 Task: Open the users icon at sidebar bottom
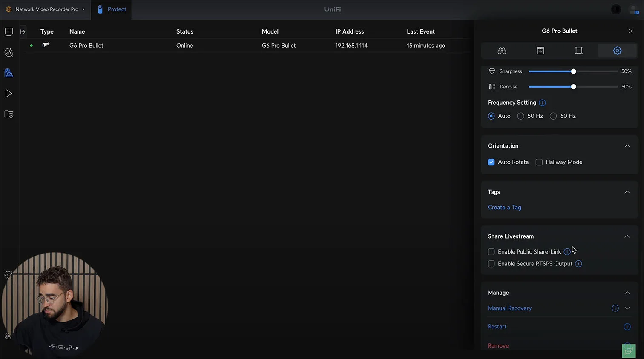[8, 336]
